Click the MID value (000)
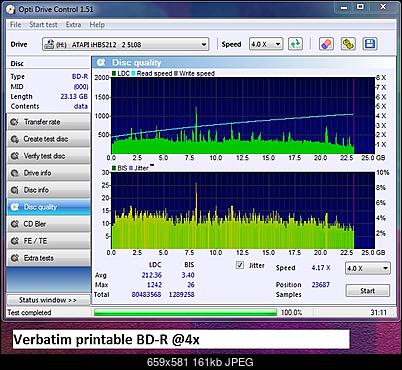This screenshot has height=370, width=402. tap(81, 87)
